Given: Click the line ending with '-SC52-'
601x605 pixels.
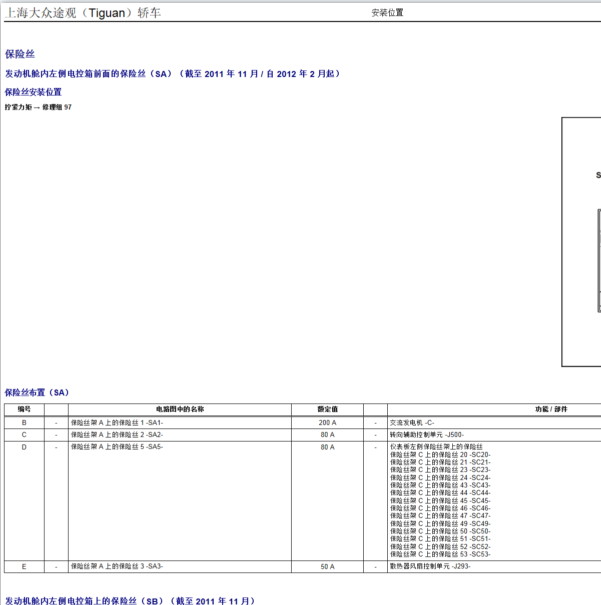Looking at the screenshot, I should tap(440, 547).
